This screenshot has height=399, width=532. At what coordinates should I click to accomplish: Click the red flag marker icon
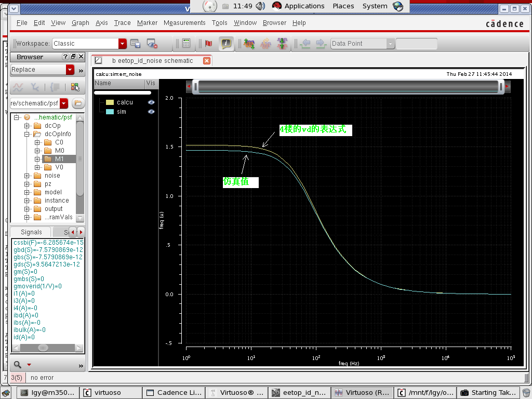(208, 44)
